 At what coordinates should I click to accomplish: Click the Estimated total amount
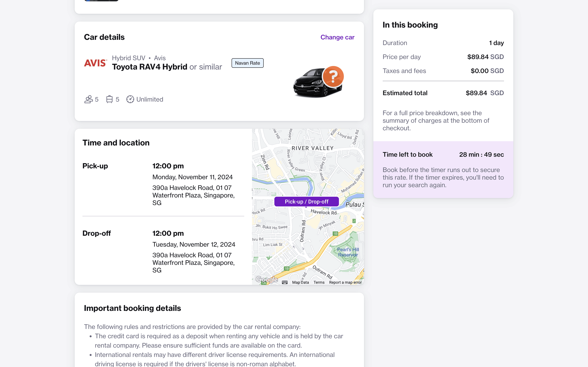point(484,93)
